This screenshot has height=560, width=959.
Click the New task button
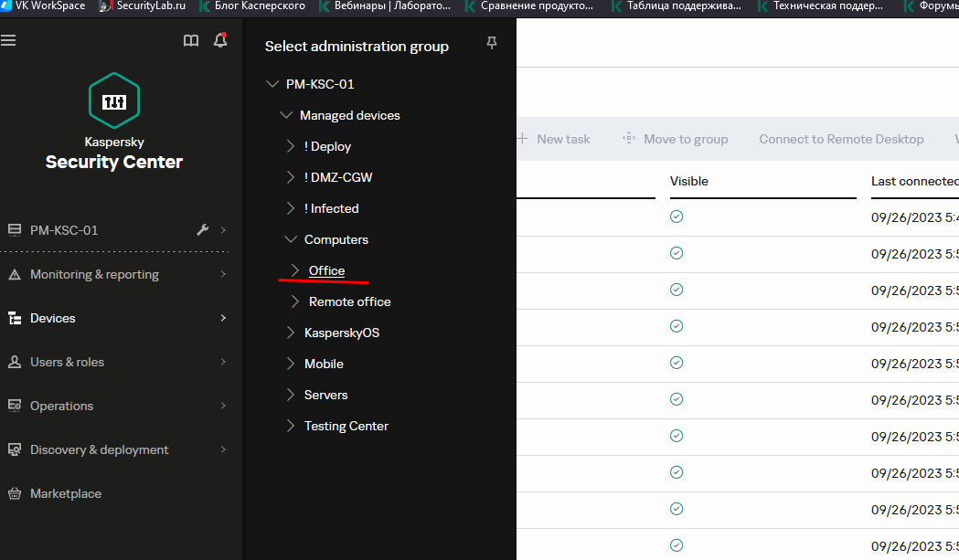554,139
